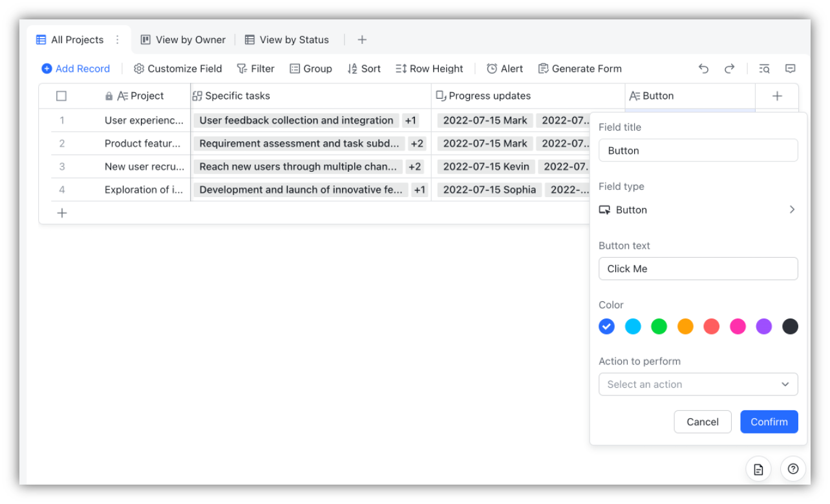
Task: Open the Sort options
Action: click(363, 68)
